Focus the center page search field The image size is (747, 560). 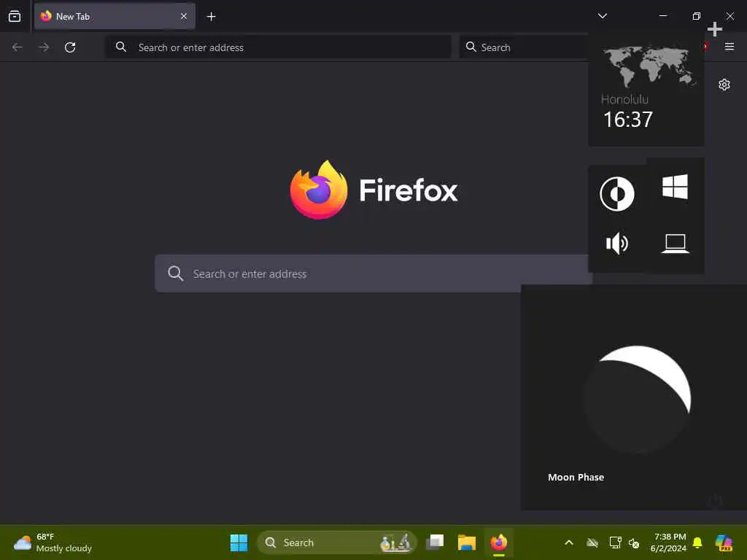[x=373, y=273]
